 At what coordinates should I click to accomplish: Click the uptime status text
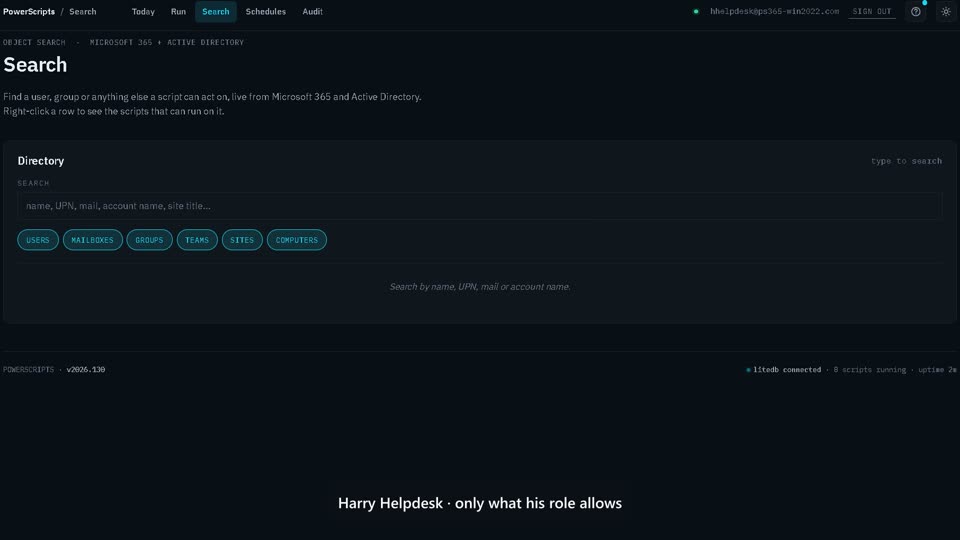pos(937,370)
